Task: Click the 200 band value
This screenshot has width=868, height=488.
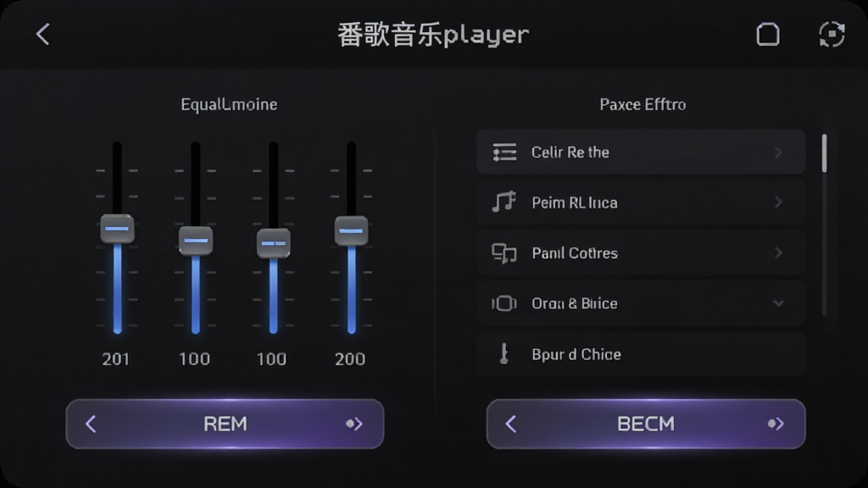Action: [x=350, y=359]
